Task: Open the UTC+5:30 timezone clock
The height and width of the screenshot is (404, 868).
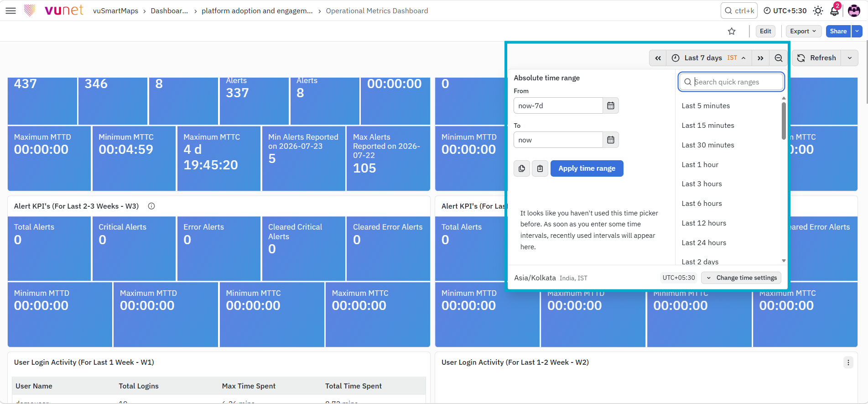Action: click(785, 10)
